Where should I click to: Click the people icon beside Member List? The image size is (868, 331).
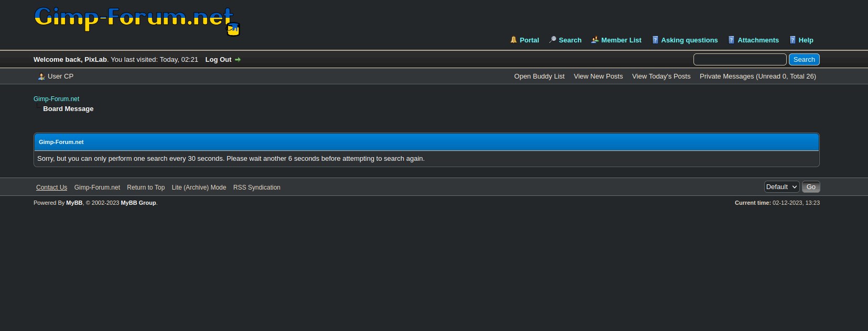[x=595, y=40]
